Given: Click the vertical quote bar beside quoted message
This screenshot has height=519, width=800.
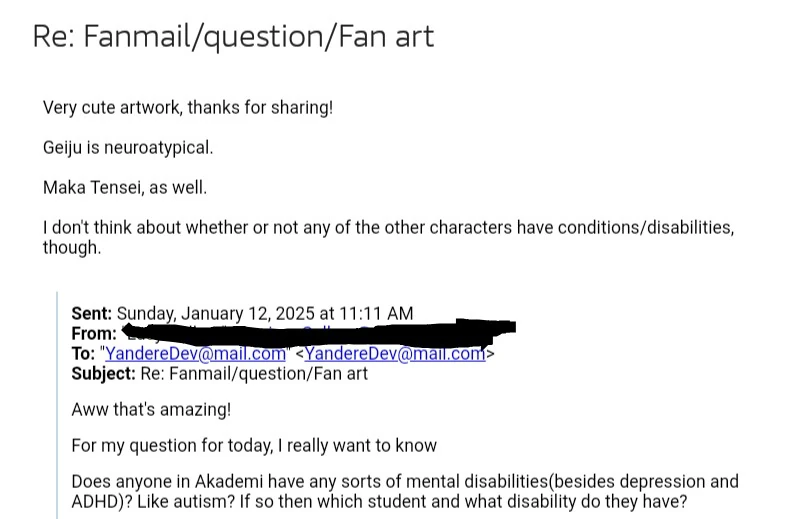Looking at the screenshot, I should [x=56, y=410].
